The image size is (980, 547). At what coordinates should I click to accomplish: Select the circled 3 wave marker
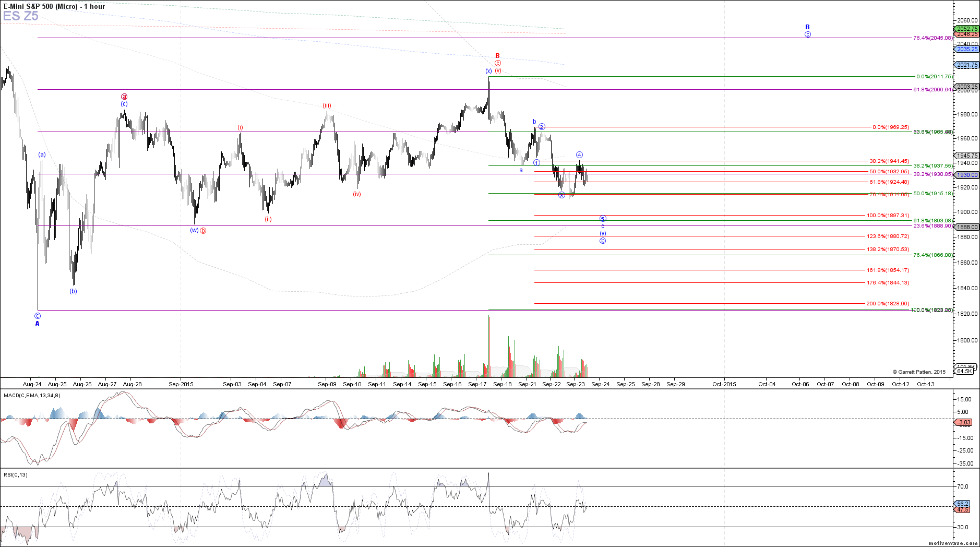click(561, 195)
